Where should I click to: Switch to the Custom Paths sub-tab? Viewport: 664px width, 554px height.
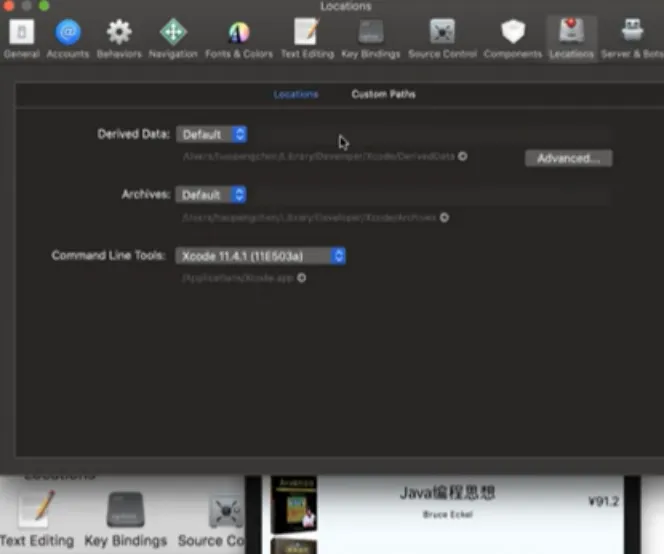pyautogui.click(x=383, y=94)
